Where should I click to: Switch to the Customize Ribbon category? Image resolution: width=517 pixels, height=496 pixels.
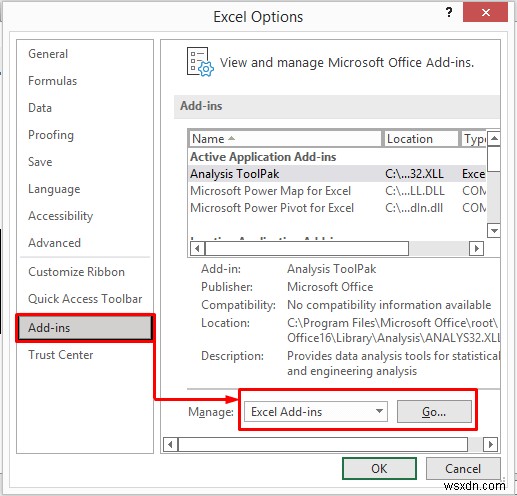click(76, 272)
